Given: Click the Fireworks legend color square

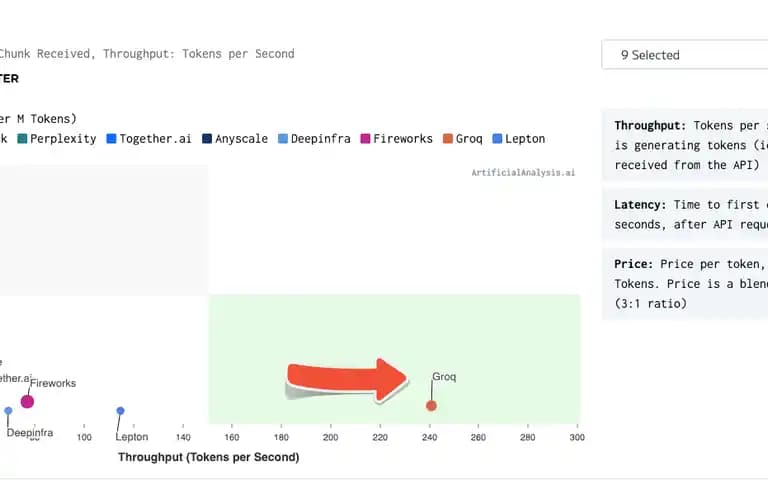Looking at the screenshot, I should (365, 139).
